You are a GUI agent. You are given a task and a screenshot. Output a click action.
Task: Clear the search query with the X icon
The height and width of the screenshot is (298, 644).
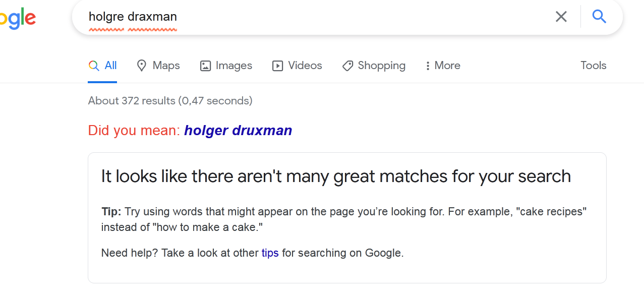point(561,17)
